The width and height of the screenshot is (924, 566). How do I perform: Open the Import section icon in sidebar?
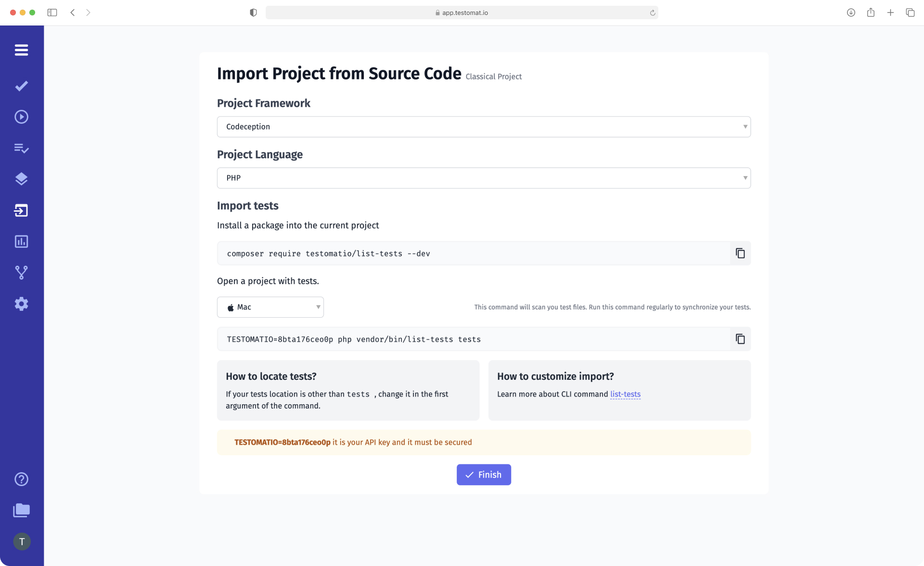pos(22,210)
